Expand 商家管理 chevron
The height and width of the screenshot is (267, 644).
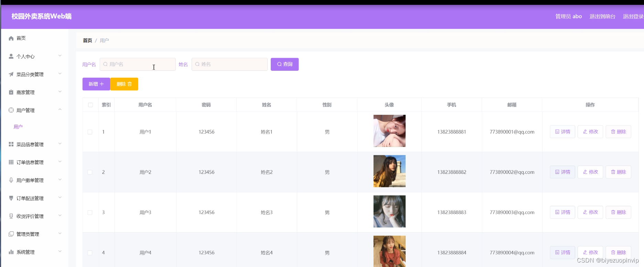pos(60,91)
